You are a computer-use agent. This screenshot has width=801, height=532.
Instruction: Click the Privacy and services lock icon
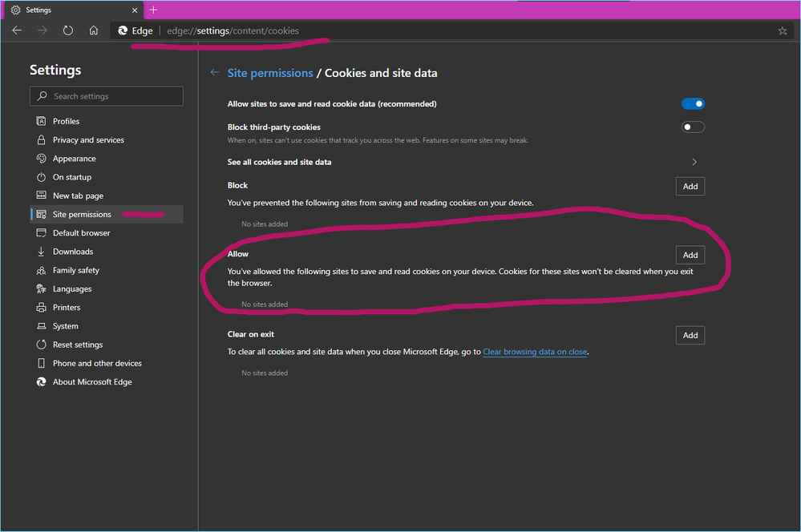(42, 140)
